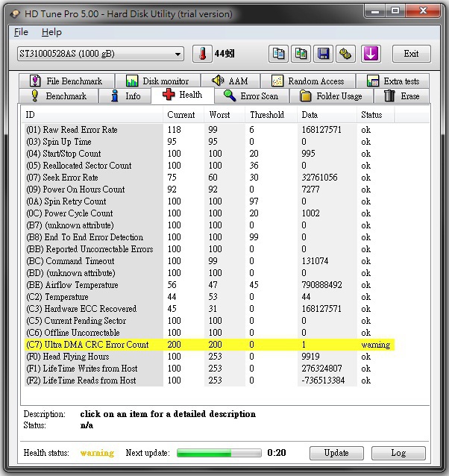Select the Head Flying Hours row
The height and width of the screenshot is (476, 449).
pyautogui.click(x=210, y=357)
